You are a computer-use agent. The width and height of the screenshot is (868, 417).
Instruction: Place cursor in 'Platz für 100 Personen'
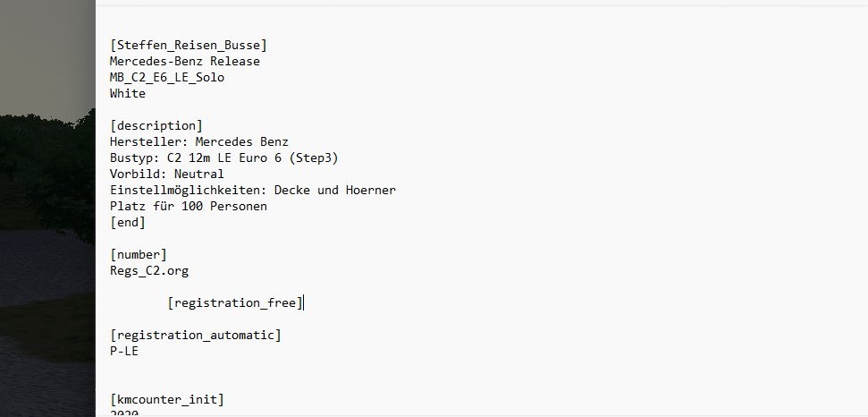pos(188,206)
